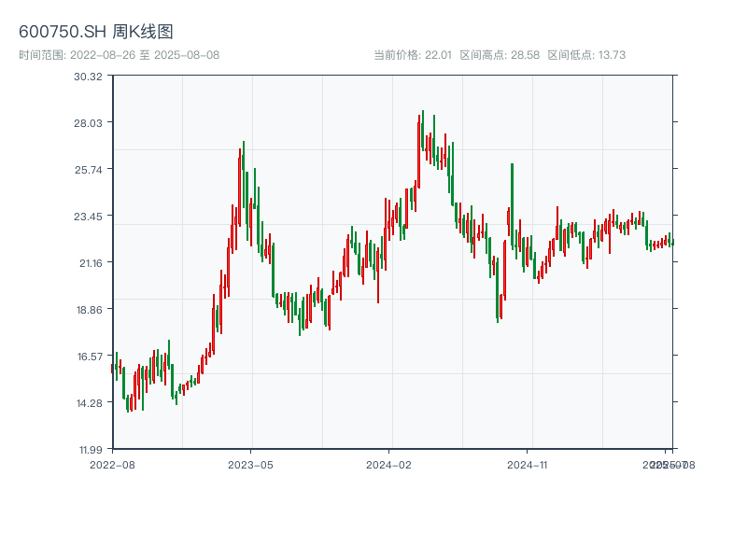Screen dimensions: 747x560
Task: Click the tall green candle peaking near 28.58
Action: (x=423, y=131)
